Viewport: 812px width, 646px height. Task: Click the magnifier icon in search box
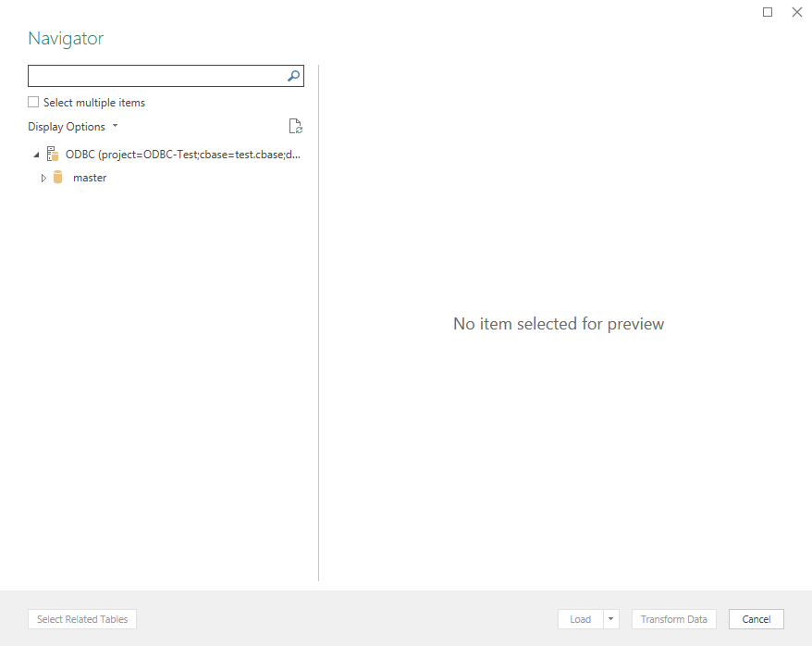point(293,76)
